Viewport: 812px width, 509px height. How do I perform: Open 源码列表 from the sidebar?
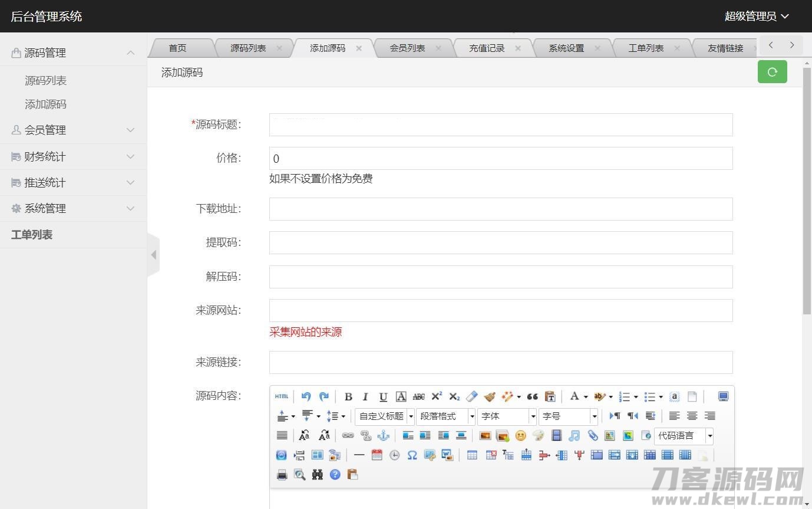click(45, 80)
